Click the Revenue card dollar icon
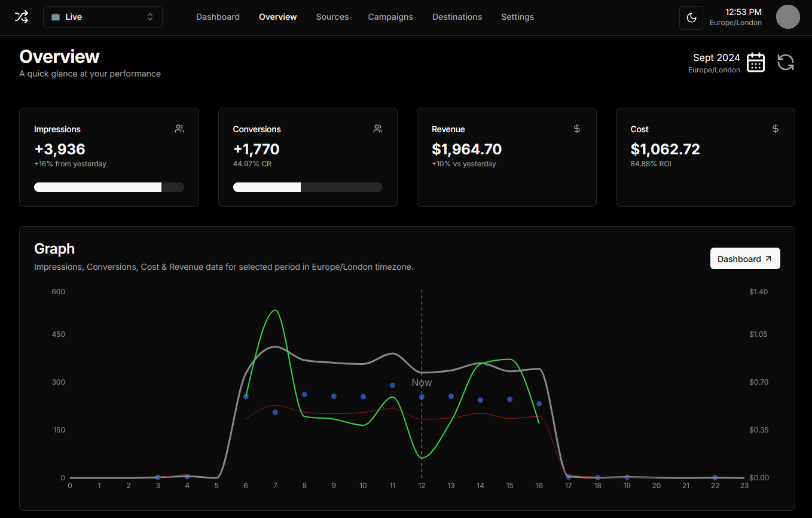The width and height of the screenshot is (812, 518). tap(577, 129)
